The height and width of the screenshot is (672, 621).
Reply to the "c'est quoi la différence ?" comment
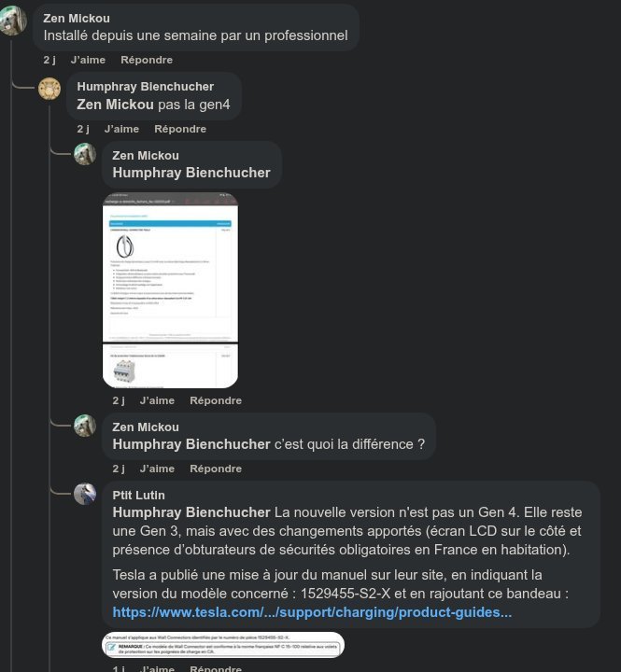(x=216, y=469)
